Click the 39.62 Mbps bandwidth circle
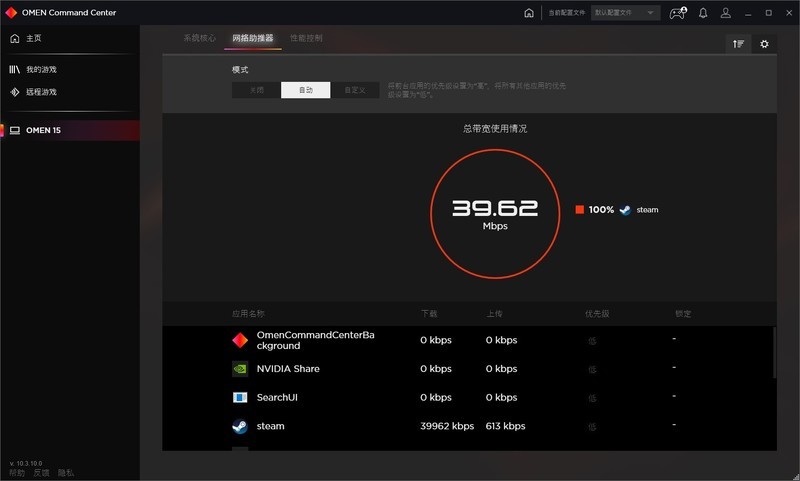Viewport: 800px width, 481px height. [495, 214]
